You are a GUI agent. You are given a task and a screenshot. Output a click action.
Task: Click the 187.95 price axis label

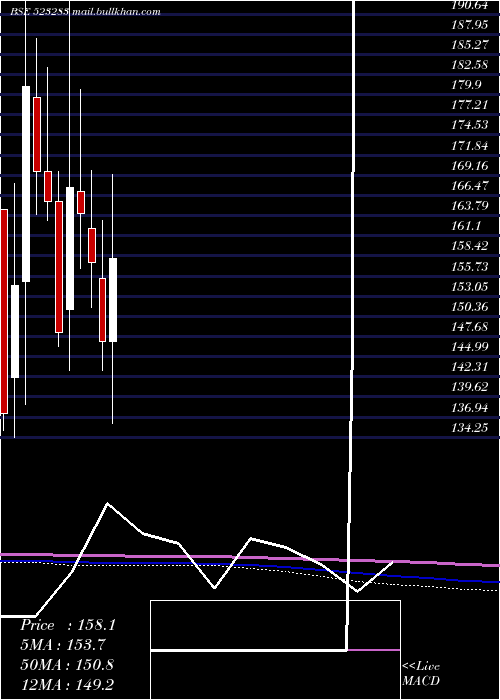click(470, 25)
